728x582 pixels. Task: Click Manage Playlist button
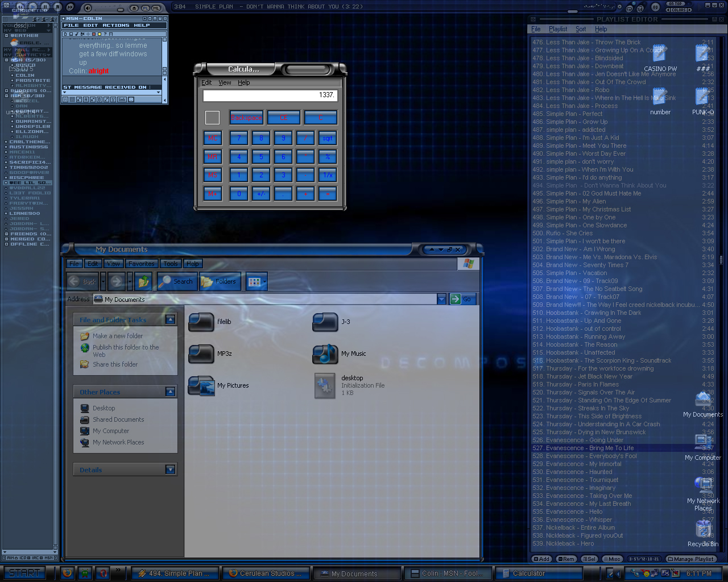[x=690, y=559]
